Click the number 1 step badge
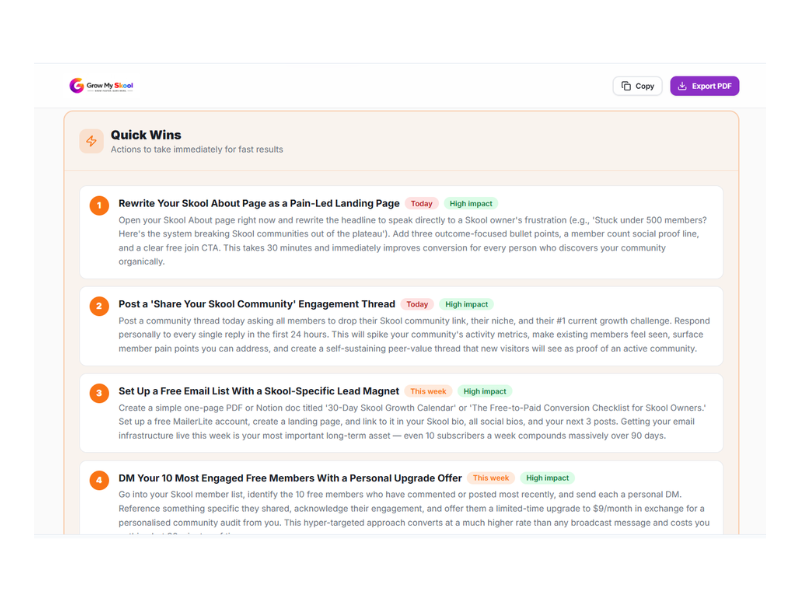 click(99, 206)
